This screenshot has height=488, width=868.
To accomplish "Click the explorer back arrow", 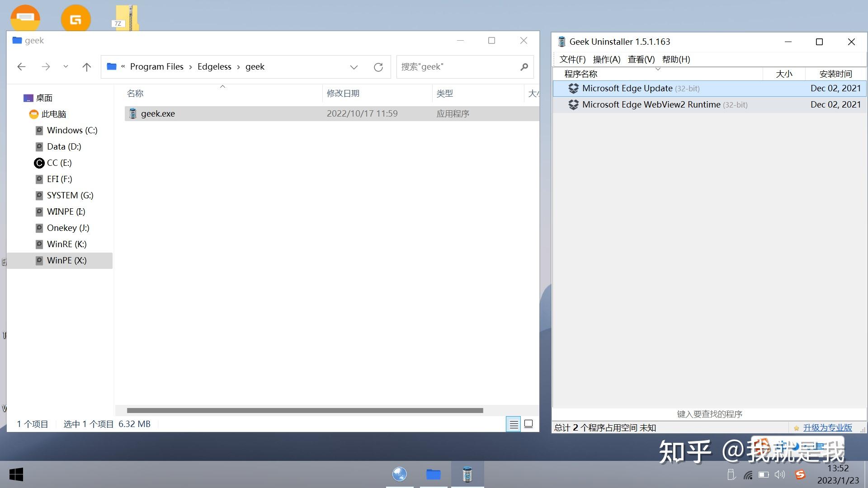I will click(x=21, y=67).
